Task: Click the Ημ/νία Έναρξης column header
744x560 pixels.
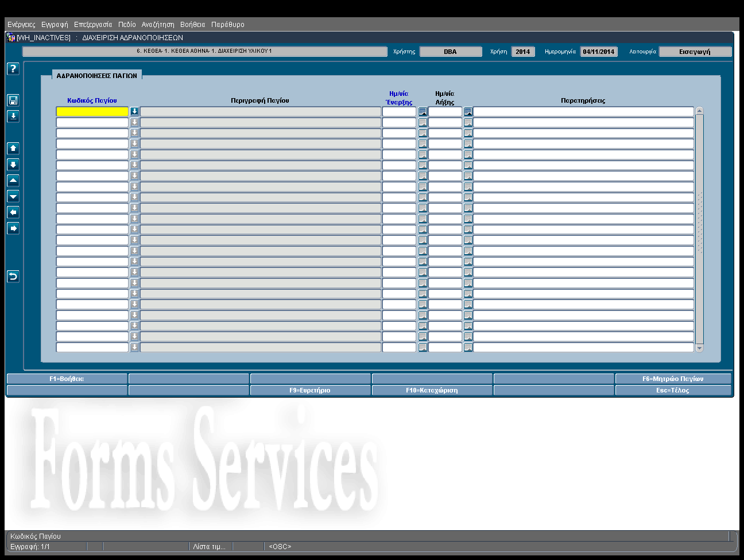Action: [399, 98]
